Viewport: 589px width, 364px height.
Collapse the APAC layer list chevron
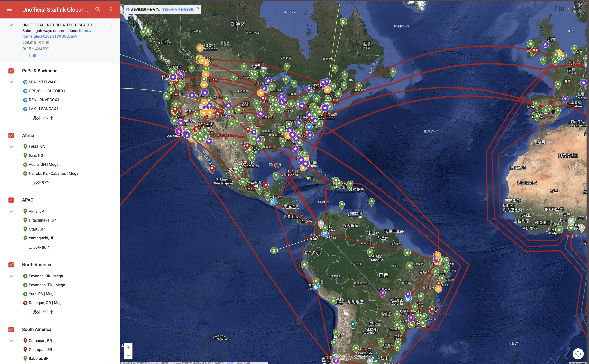click(11, 211)
